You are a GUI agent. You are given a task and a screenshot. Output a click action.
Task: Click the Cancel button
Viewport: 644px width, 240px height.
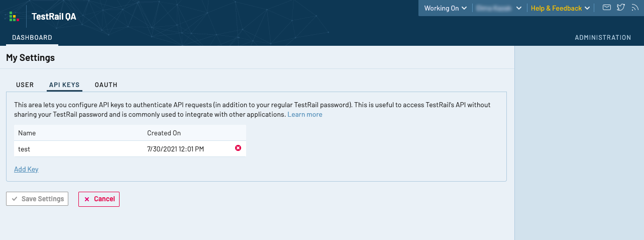99,199
